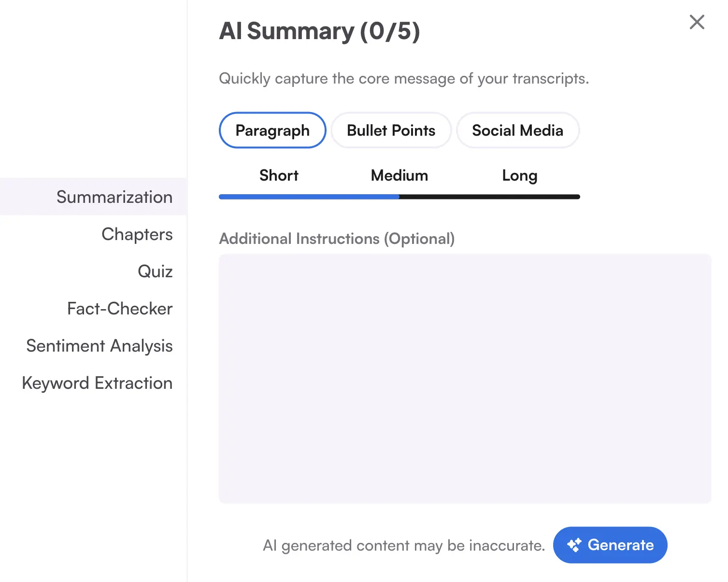Screen dimensions: 728x582
Task: Select Sentiment Analysis in the sidebar
Action: coord(99,345)
